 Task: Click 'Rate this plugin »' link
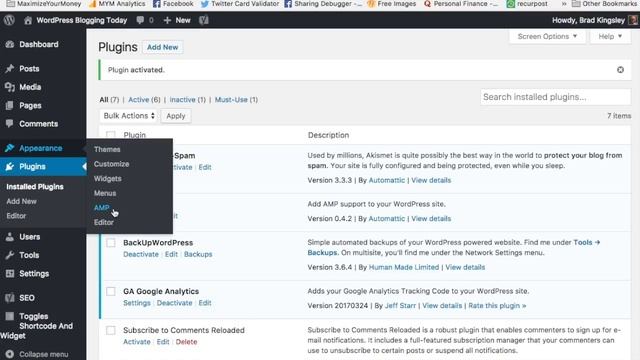497,305
